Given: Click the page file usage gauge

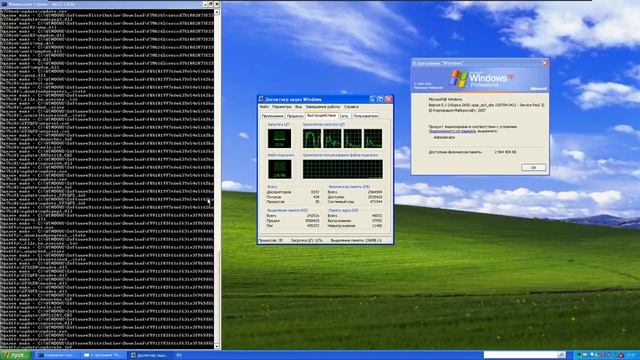Looking at the screenshot, I should (280, 169).
